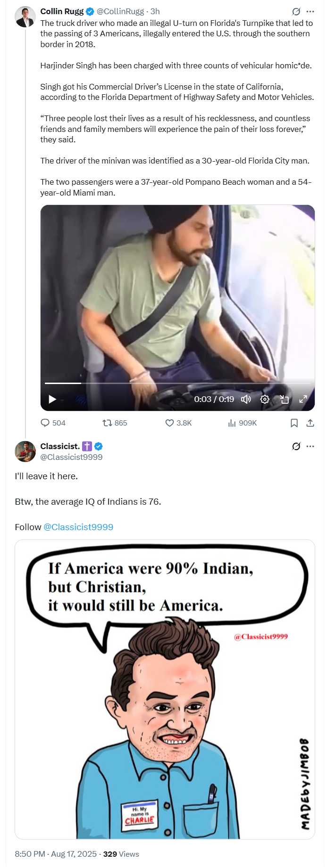Image resolution: width=327 pixels, height=868 pixels.
Task: Share Collin Rugg's post
Action: click(x=310, y=423)
